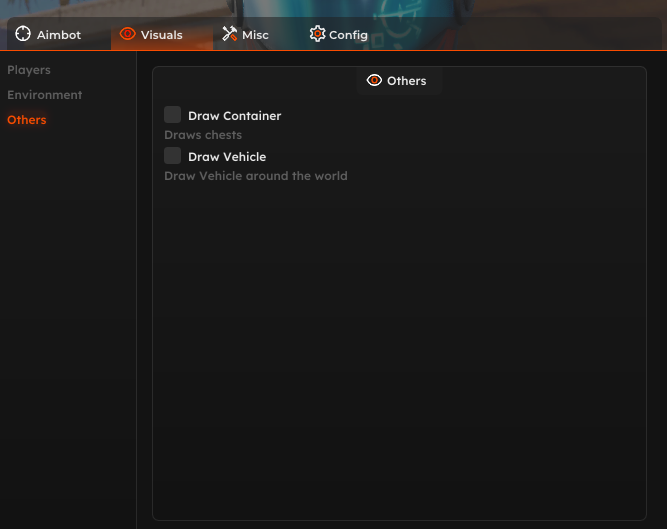This screenshot has width=667, height=529.
Task: Click the gear icon beside Config
Action: (317, 34)
